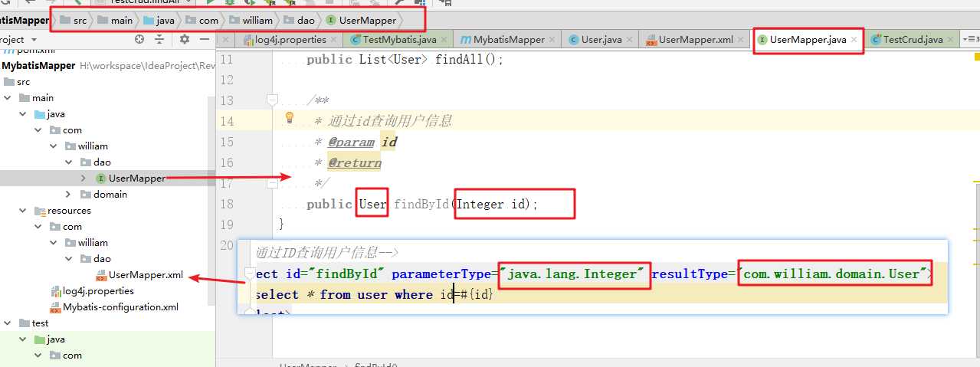Click src in the navigation breadcrumb bar
The image size is (980, 367).
click(x=80, y=20)
